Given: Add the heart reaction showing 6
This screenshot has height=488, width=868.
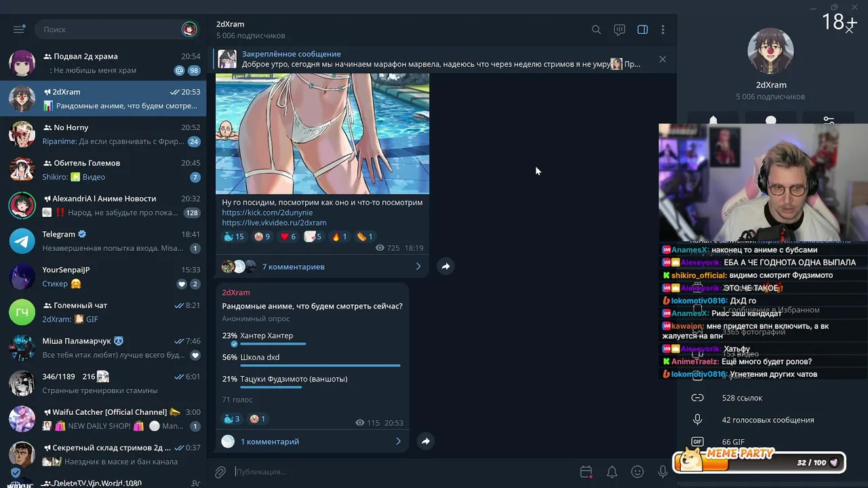Looking at the screenshot, I should coord(288,237).
